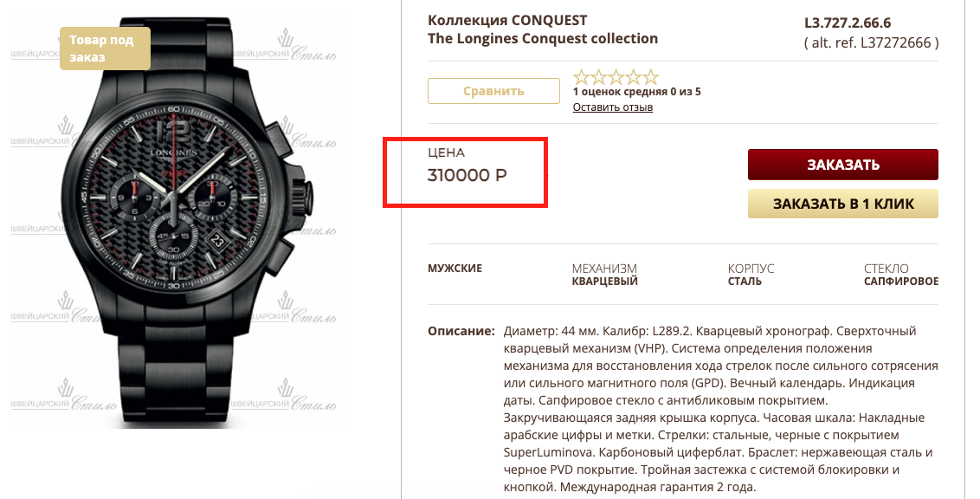This screenshot has width=980, height=499.
Task: Click the Longines watch product image
Action: pos(189,225)
